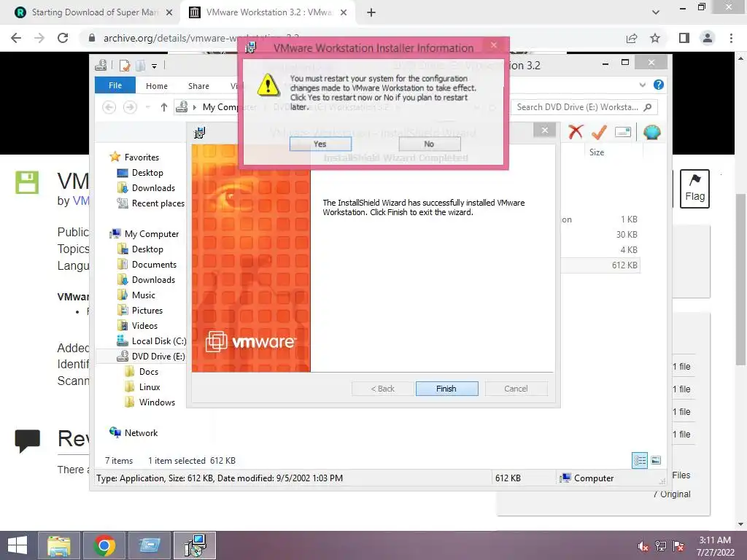Select Pictures under My Computer
The image size is (747, 560).
(x=147, y=310)
